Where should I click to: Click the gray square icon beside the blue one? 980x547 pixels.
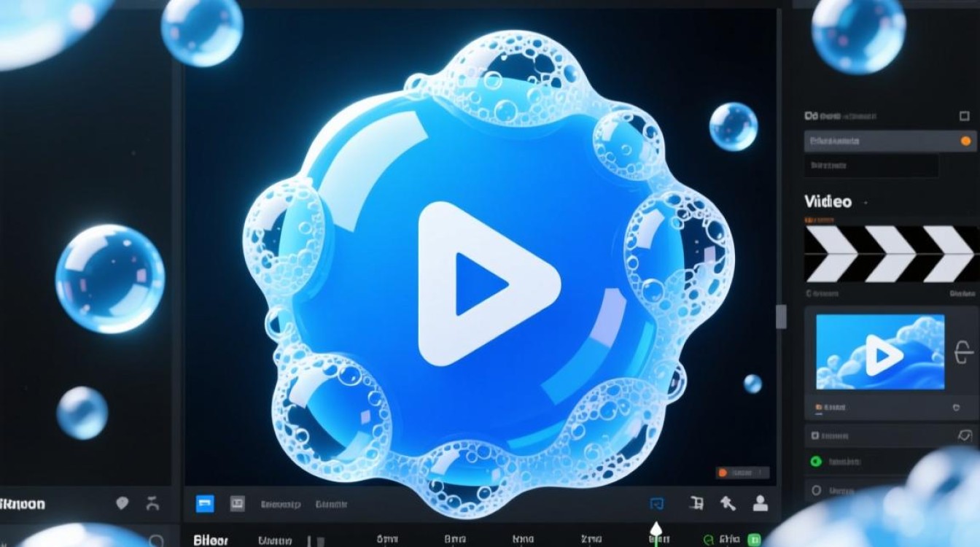pos(237,503)
